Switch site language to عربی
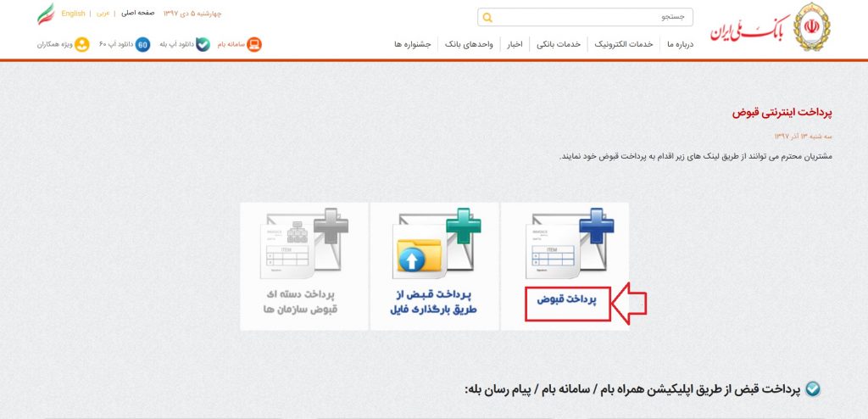The width and height of the screenshot is (868, 419). [x=103, y=14]
